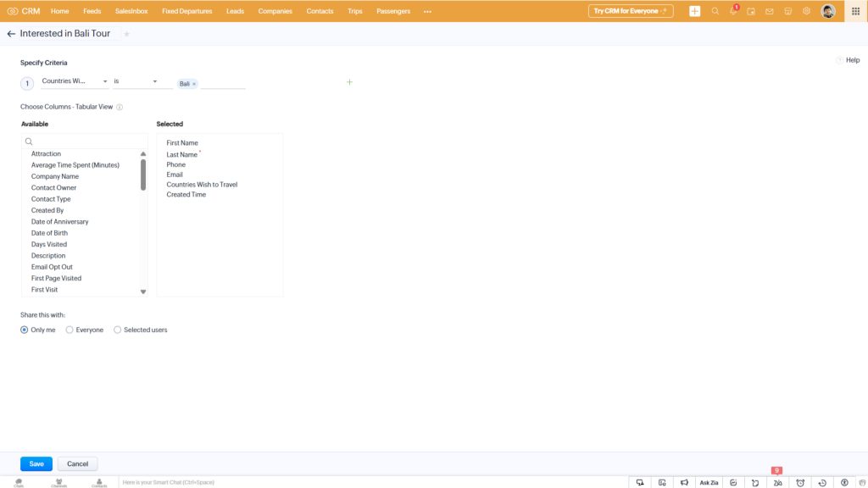Viewport: 868px width, 488px height.
Task: Select the Everyone sharing option
Action: [x=70, y=330]
